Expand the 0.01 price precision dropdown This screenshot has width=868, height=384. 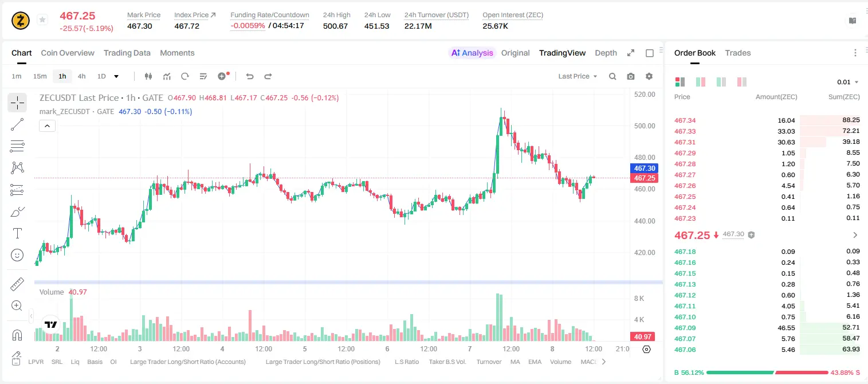point(848,82)
